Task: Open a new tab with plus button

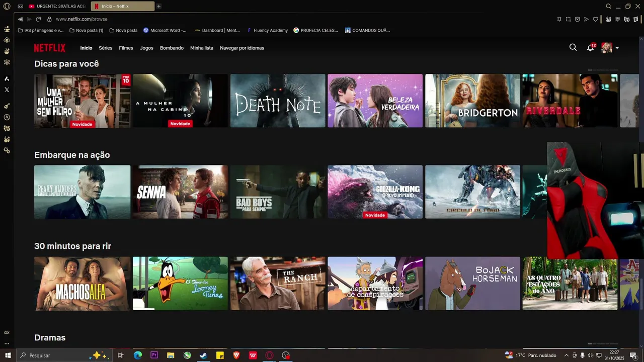Action: (159, 7)
